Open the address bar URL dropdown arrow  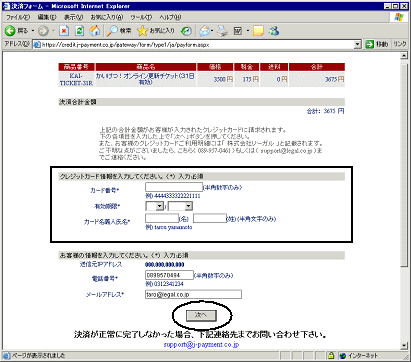(357, 44)
